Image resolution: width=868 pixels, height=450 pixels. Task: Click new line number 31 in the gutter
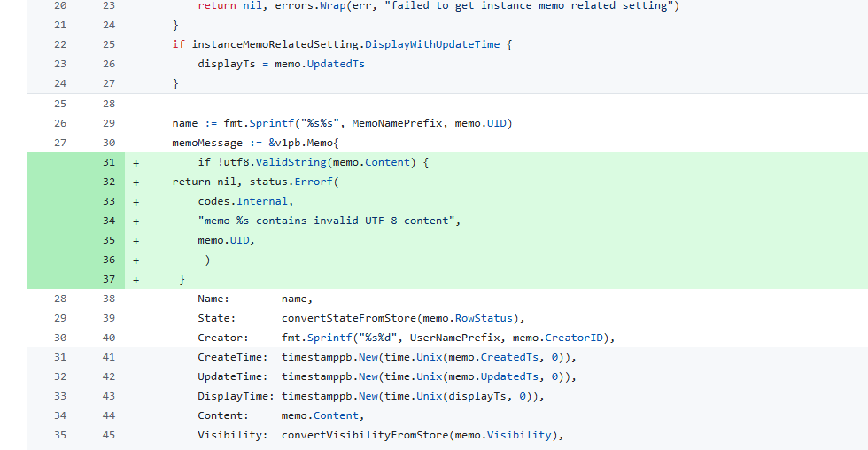pyautogui.click(x=109, y=162)
